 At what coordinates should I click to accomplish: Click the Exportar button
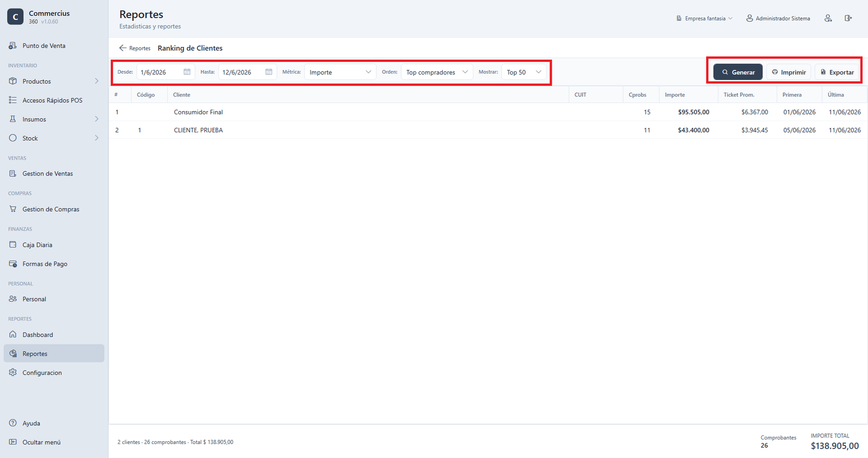(837, 72)
